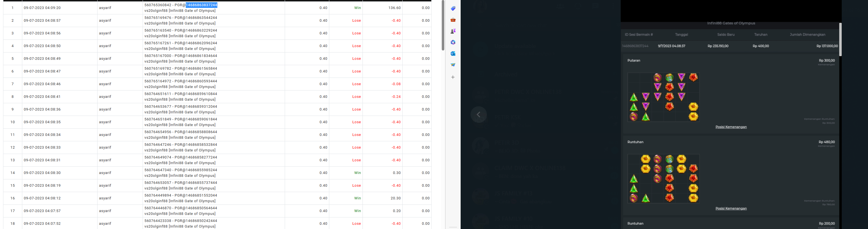The width and height of the screenshot is (868, 229).
Task: Click the Putaran spin result symbol grid
Action: pyautogui.click(x=663, y=97)
